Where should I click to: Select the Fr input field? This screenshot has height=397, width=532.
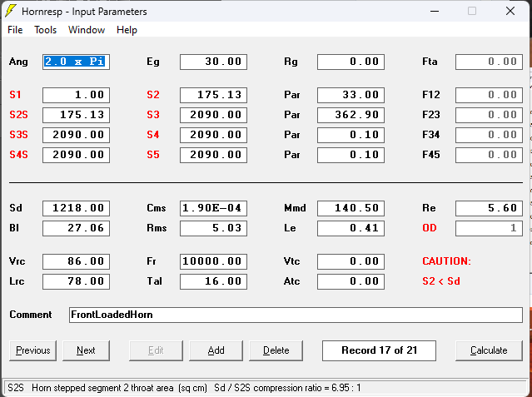click(x=213, y=261)
